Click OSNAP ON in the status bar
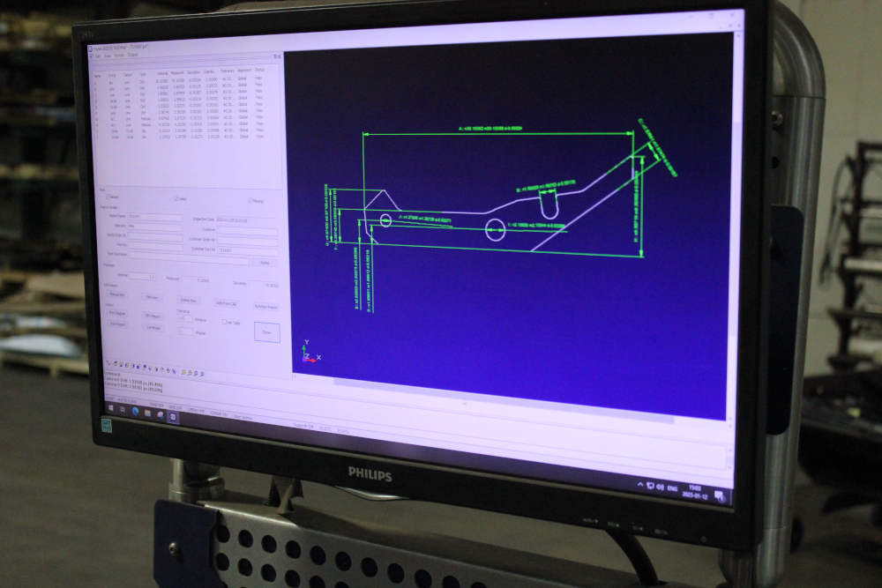 click(x=220, y=413)
